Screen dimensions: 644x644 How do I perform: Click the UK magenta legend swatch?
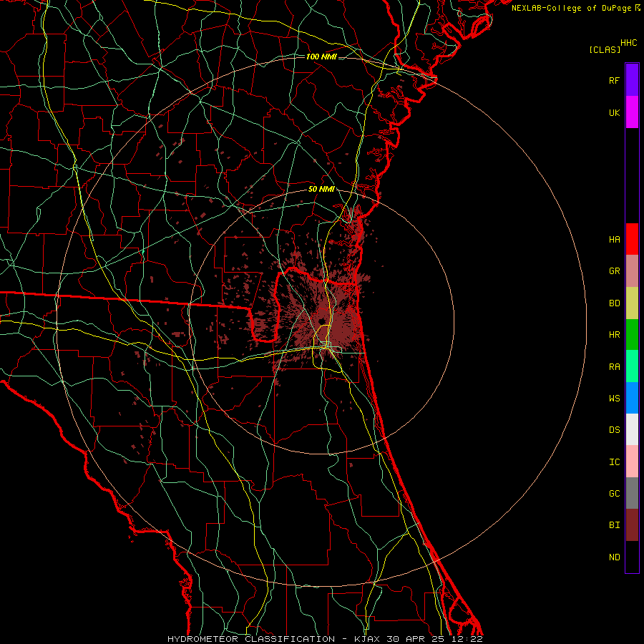point(632,112)
